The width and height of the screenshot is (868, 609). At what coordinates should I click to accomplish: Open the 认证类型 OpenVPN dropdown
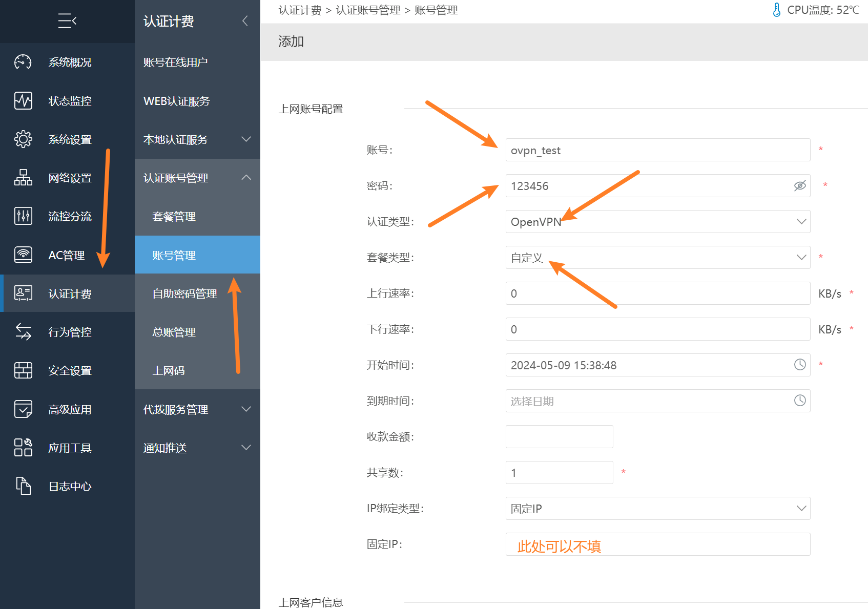coord(657,222)
